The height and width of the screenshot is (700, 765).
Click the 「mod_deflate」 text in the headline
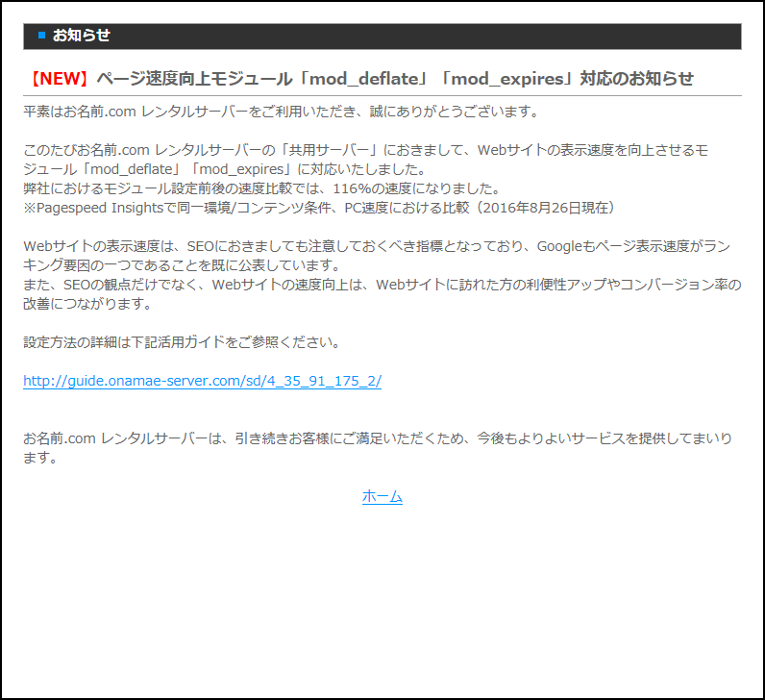point(364,79)
